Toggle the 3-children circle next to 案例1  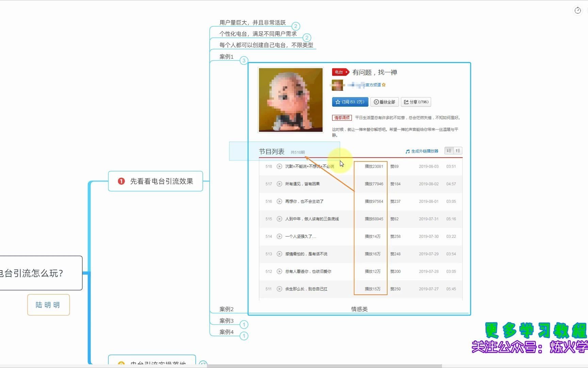[x=244, y=61]
